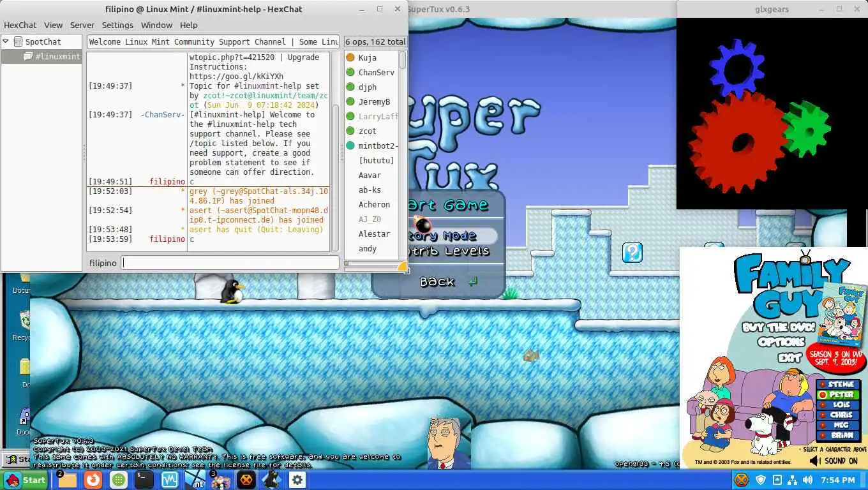Viewport: 868px width, 490px height.
Task: Open the Window menu in HexChat
Action: click(156, 25)
